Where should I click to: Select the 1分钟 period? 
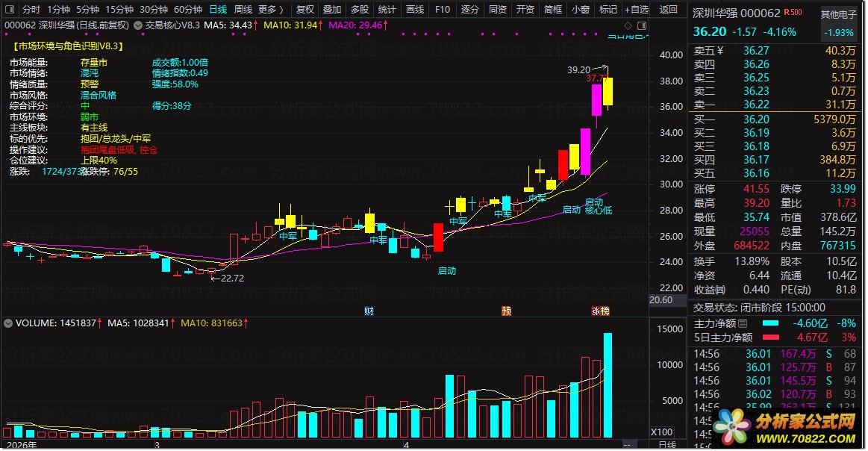(x=58, y=10)
